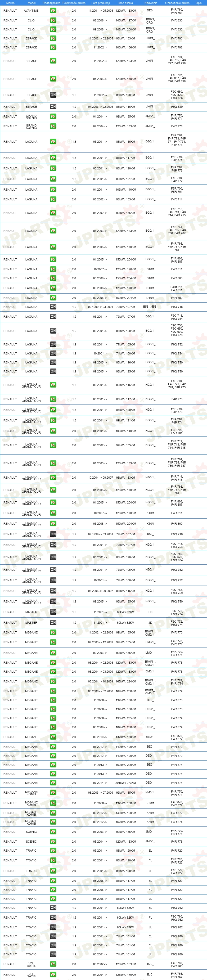
Task: Click the Lata produkcji column header
Action: pos(101,3)
